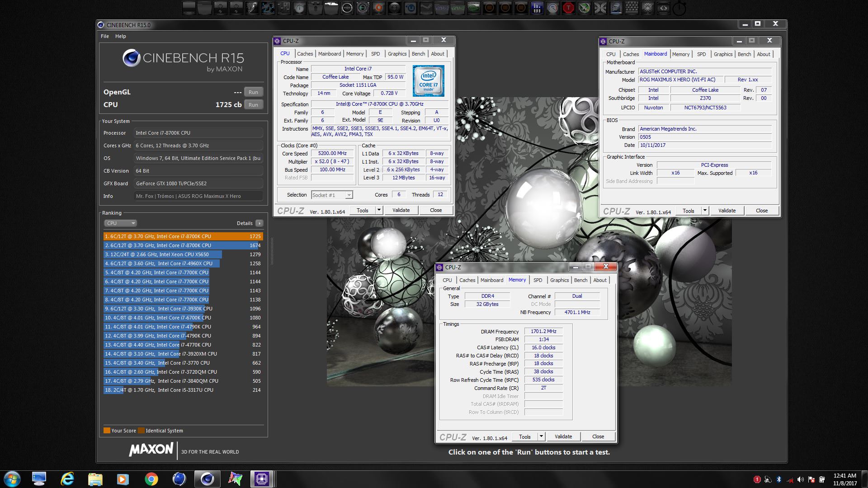Switch to CPU tab in Memory CPU-Z window
The width and height of the screenshot is (868, 488).
[x=447, y=280]
